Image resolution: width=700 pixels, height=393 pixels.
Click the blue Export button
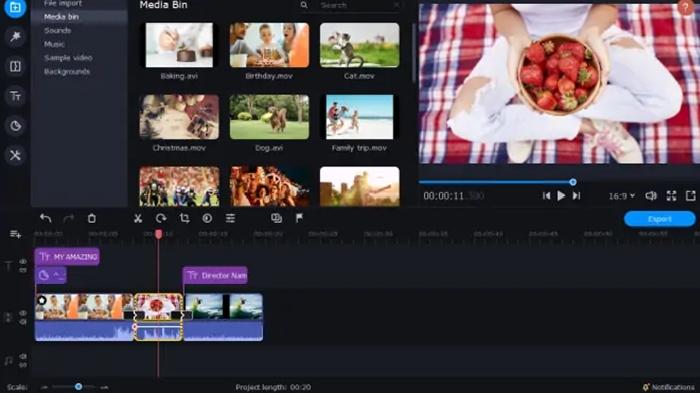pyautogui.click(x=659, y=219)
